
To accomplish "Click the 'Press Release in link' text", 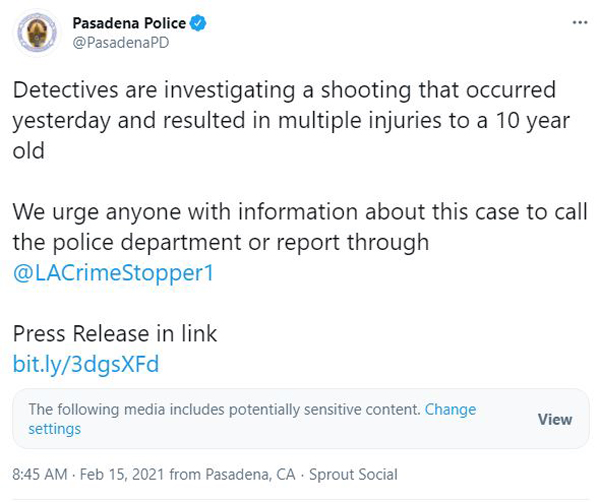I will (x=115, y=334).
